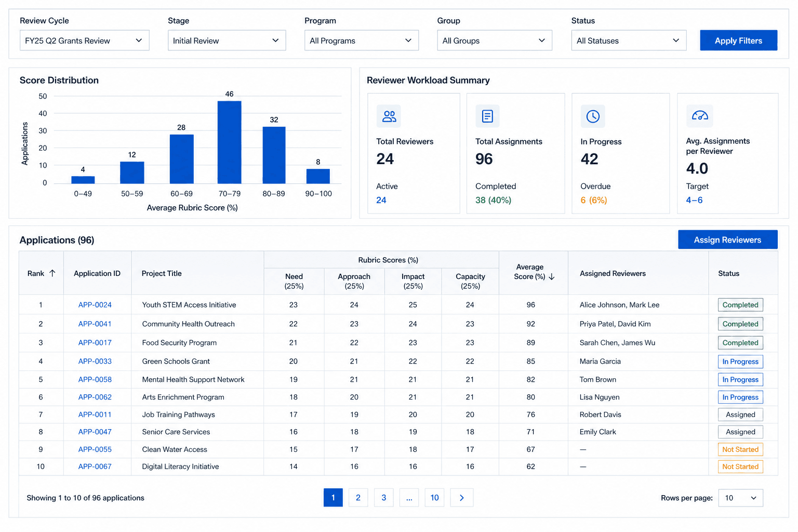Screen dimensions: 798x532
Task: Click the In Progress clock icon
Action: [593, 116]
